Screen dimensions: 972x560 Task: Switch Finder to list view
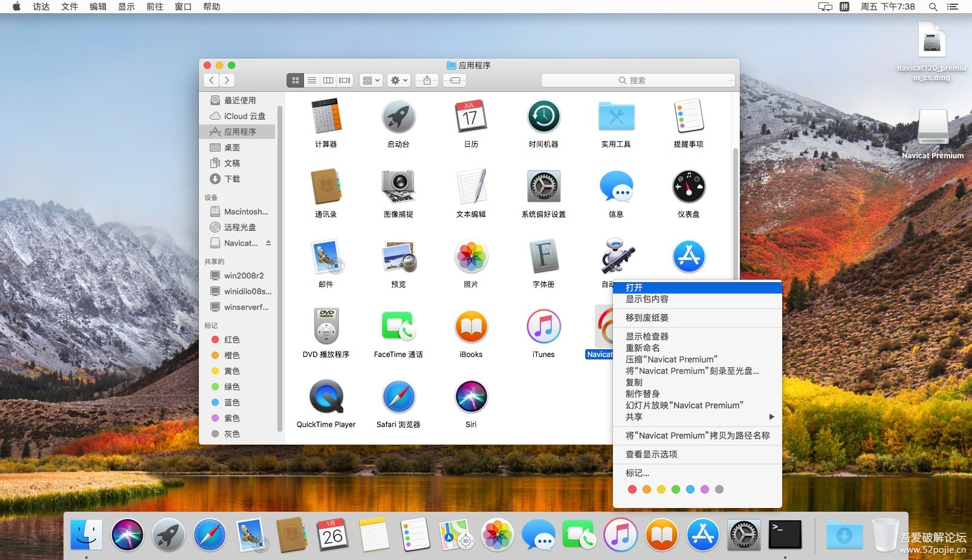[312, 80]
